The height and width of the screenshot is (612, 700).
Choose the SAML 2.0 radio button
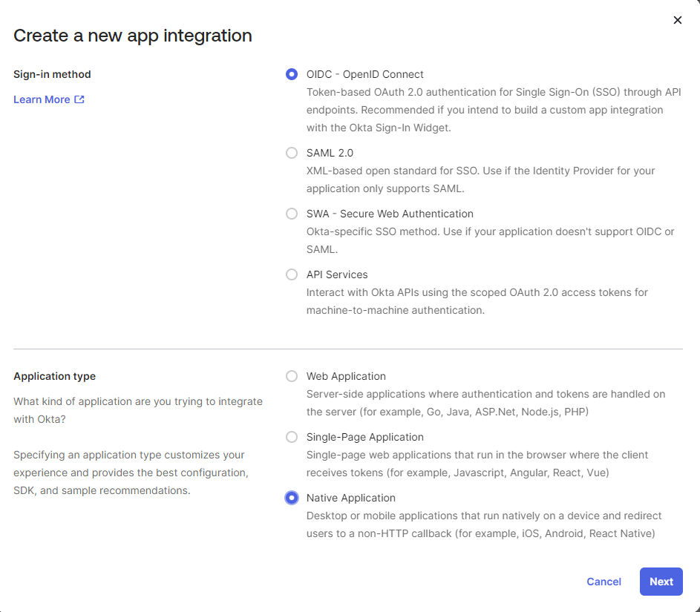[x=292, y=153]
